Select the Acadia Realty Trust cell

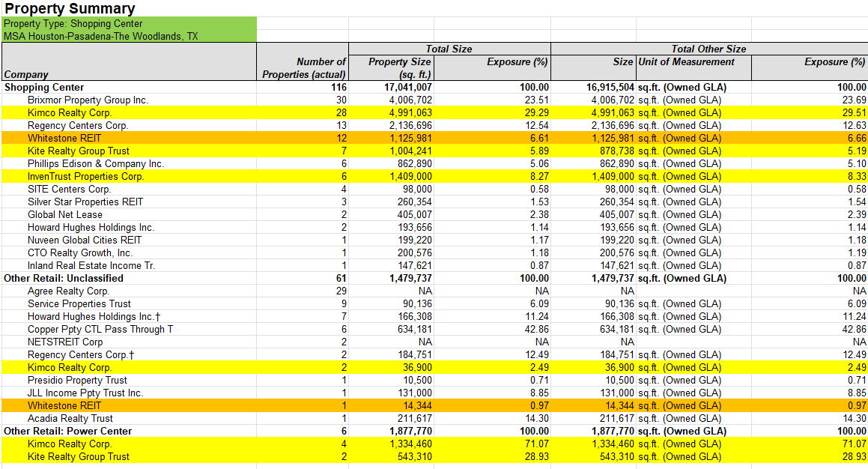point(70,419)
